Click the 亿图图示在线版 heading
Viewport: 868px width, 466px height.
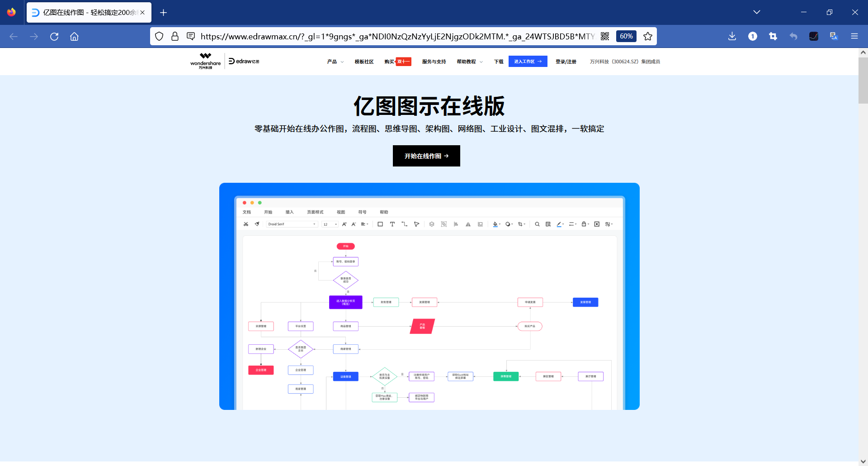click(x=429, y=106)
